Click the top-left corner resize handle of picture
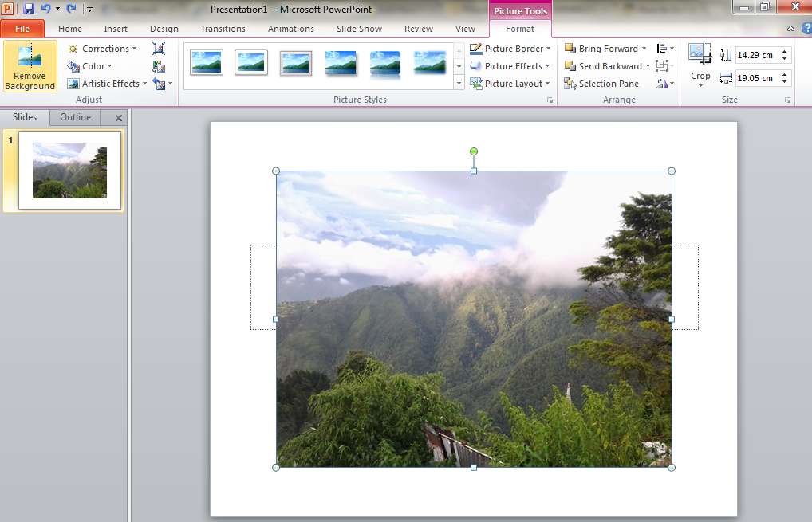This screenshot has width=812, height=522. tap(276, 171)
